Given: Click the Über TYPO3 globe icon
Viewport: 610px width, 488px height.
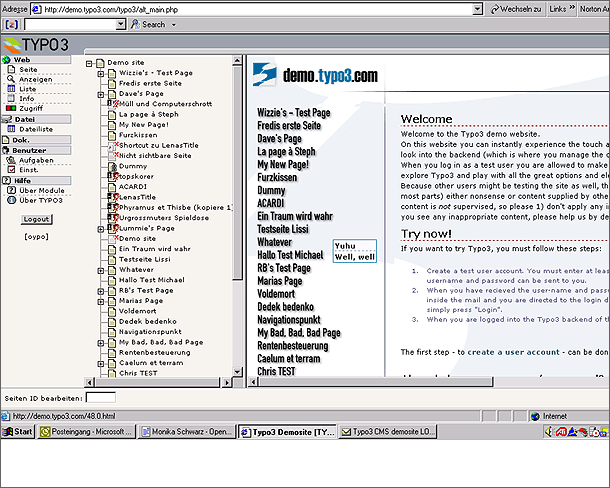Looking at the screenshot, I should pyautogui.click(x=11, y=200).
